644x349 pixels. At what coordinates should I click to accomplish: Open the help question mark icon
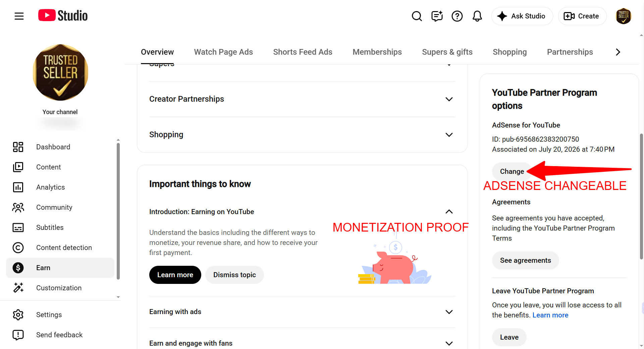(x=457, y=16)
